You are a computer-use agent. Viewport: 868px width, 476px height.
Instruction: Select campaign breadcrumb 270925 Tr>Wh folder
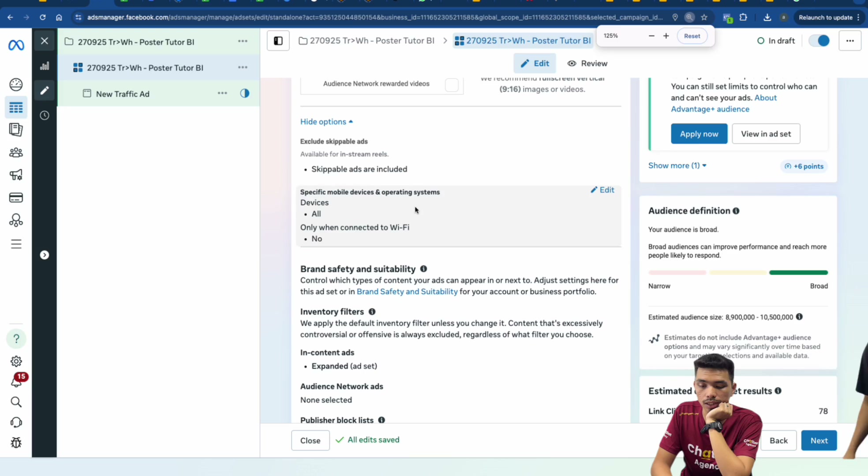click(367, 41)
